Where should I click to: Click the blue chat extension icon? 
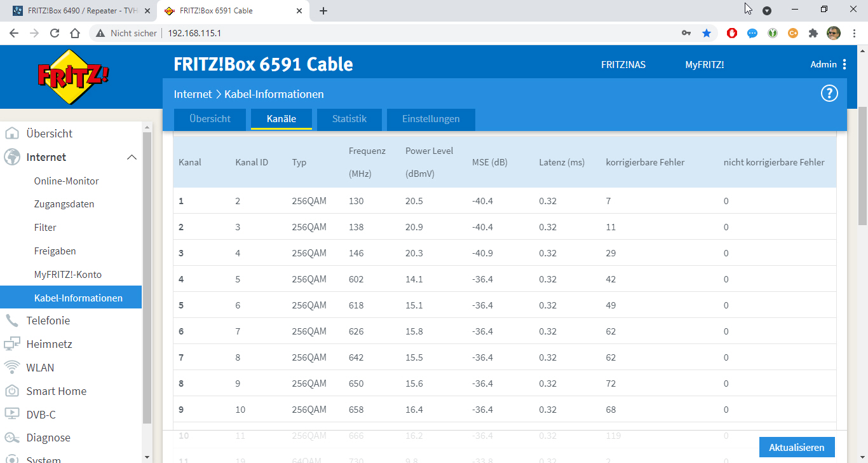(752, 33)
